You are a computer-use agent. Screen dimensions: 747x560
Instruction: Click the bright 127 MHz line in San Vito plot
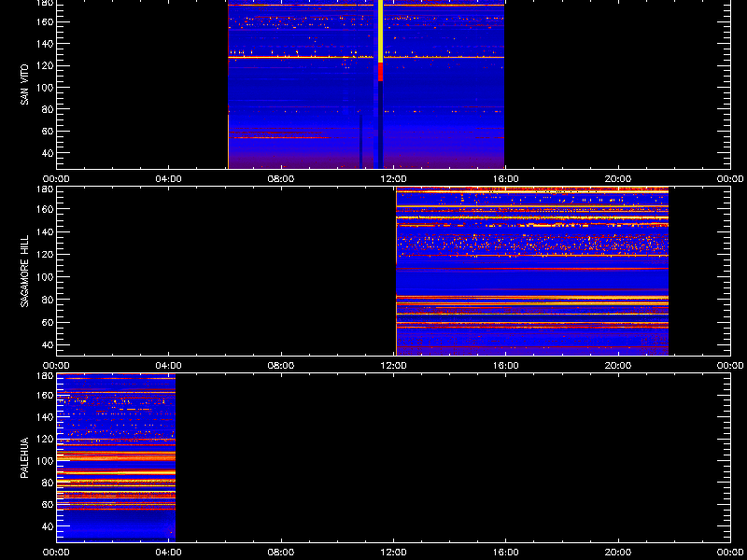click(366, 57)
